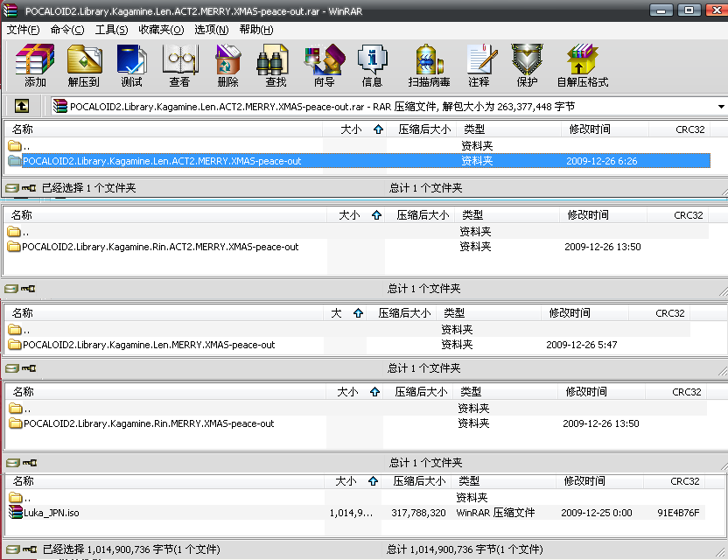This screenshot has width=728, height=560.
Task: Click the key icon in bottom status bar
Action: click(30, 549)
